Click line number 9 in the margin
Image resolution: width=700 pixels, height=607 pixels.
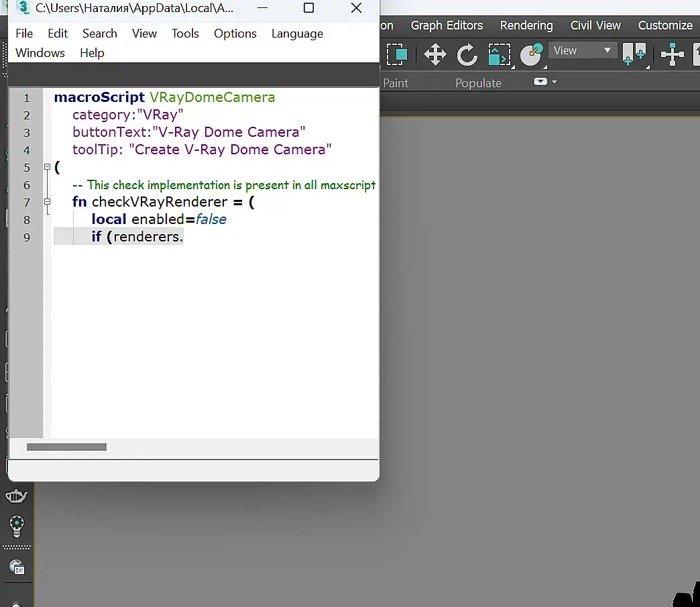27,237
